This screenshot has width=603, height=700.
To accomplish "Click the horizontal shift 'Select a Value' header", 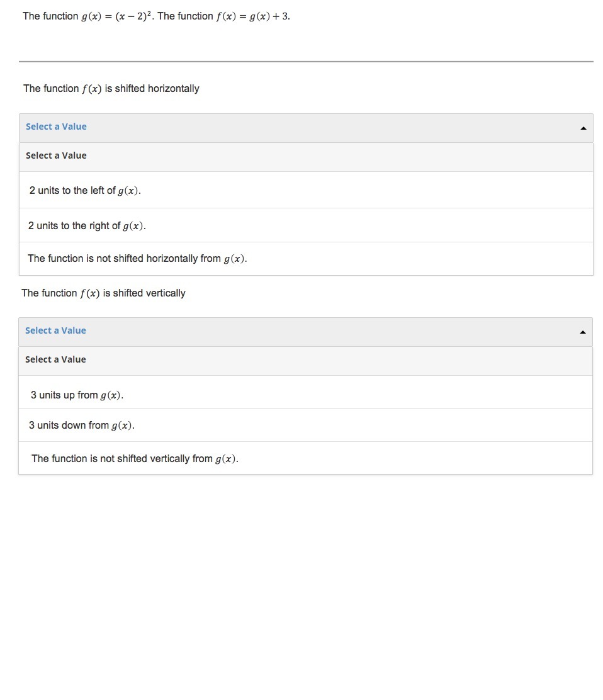I will pos(57,127).
